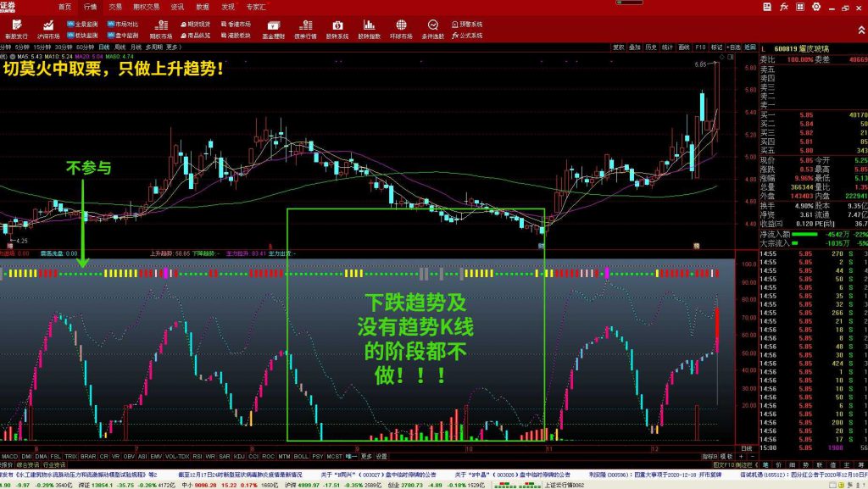The width and height of the screenshot is (868, 489).
Task: Switch to 行情 menu tab
Action: (x=90, y=6)
